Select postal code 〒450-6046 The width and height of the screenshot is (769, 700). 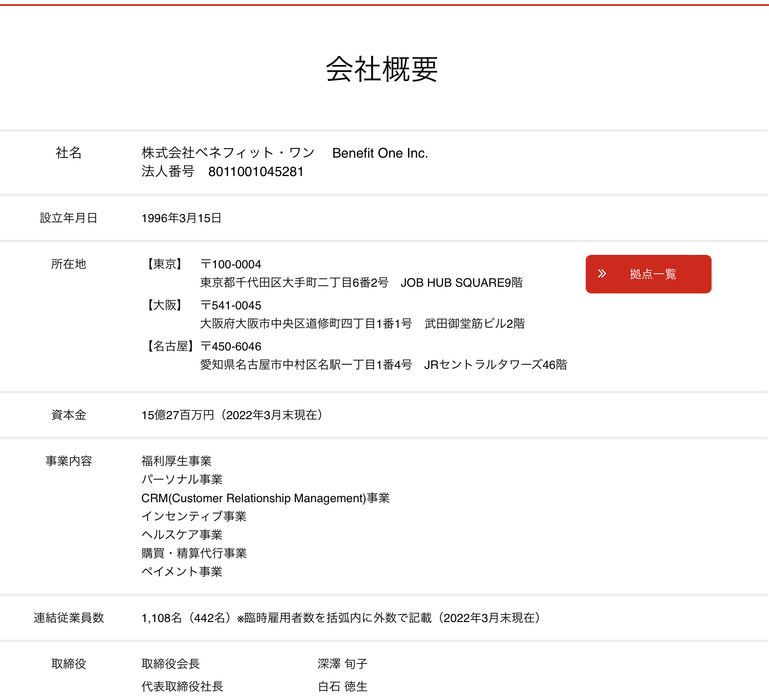pyautogui.click(x=231, y=347)
